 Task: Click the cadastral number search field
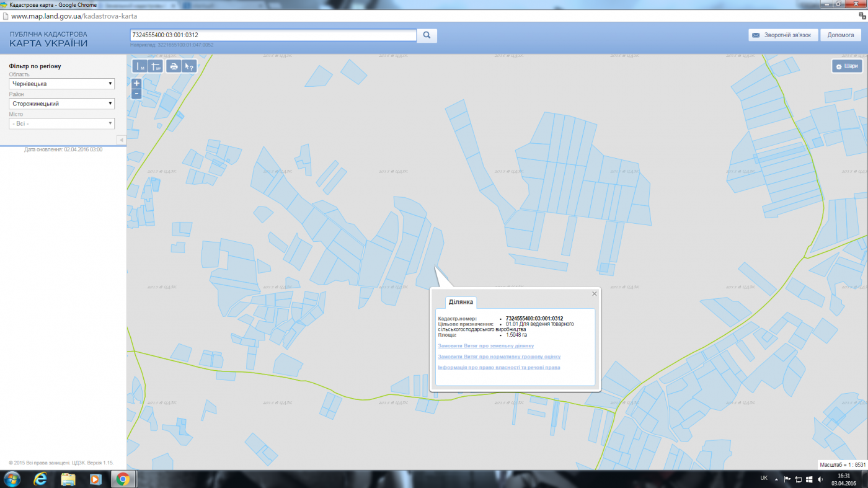tap(273, 35)
